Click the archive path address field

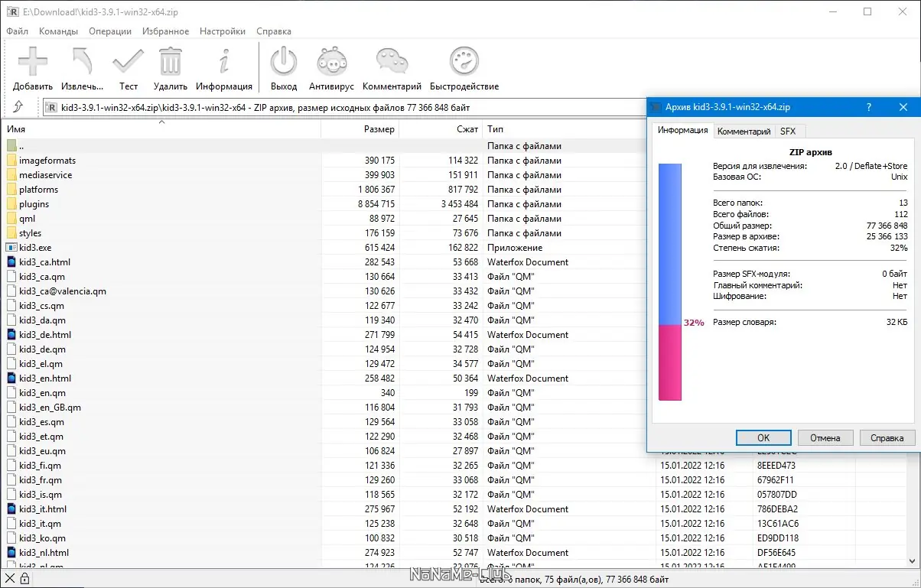coord(344,108)
